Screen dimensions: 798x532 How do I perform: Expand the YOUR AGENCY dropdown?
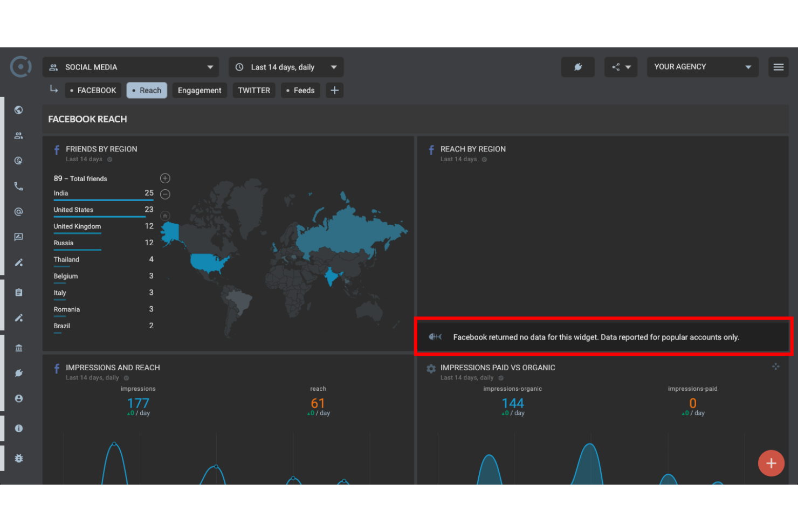[x=702, y=67]
